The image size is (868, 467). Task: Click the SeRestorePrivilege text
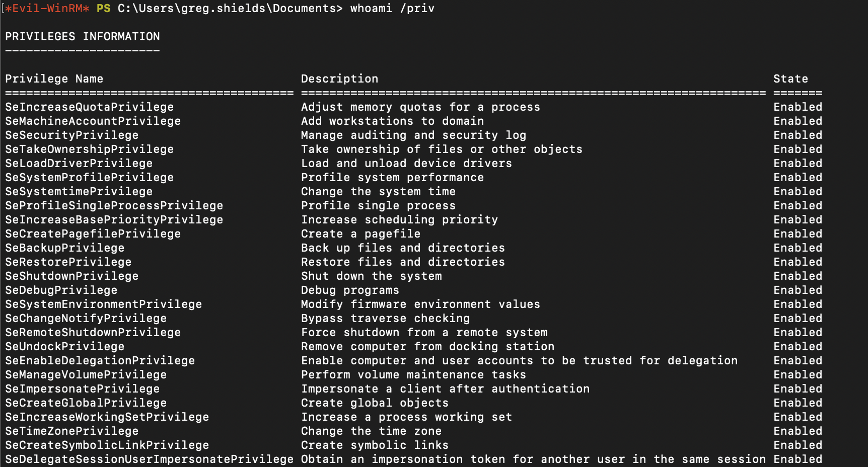point(68,262)
